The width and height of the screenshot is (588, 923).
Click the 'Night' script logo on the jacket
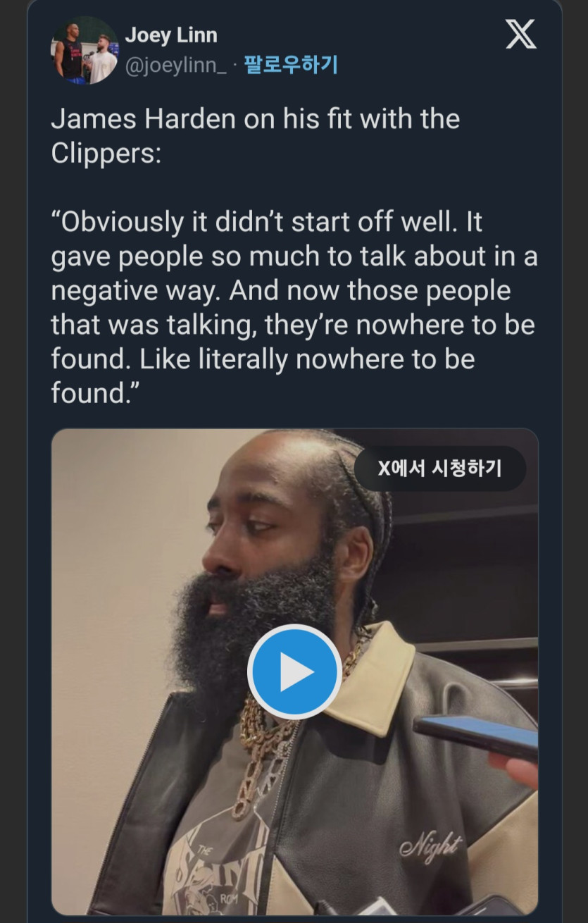[x=430, y=846]
